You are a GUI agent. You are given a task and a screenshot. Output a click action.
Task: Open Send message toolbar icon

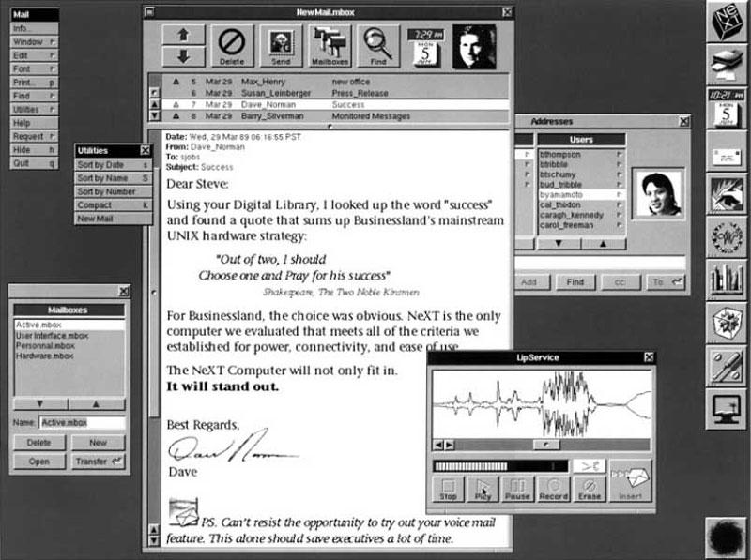coord(281,46)
